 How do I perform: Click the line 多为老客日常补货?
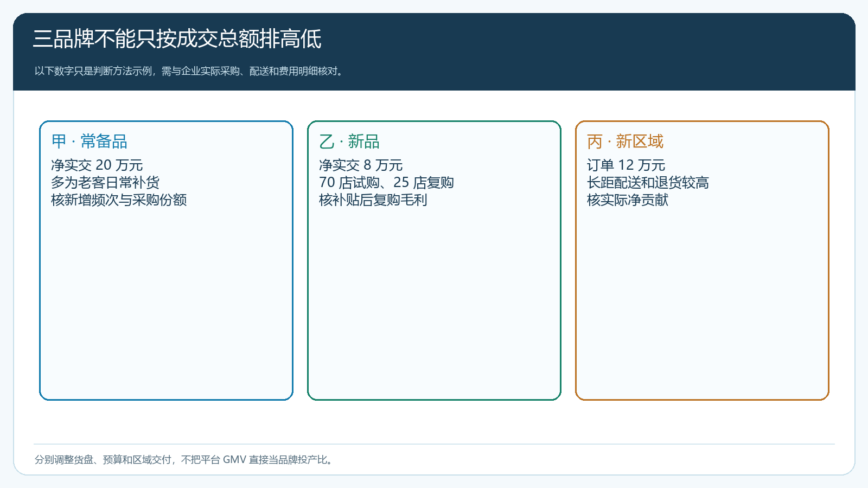[105, 182]
